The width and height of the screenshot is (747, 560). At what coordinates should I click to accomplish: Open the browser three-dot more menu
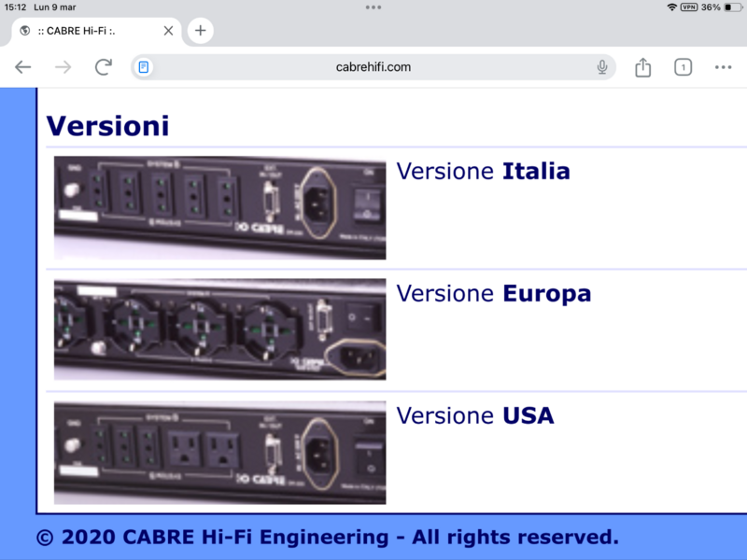[723, 67]
